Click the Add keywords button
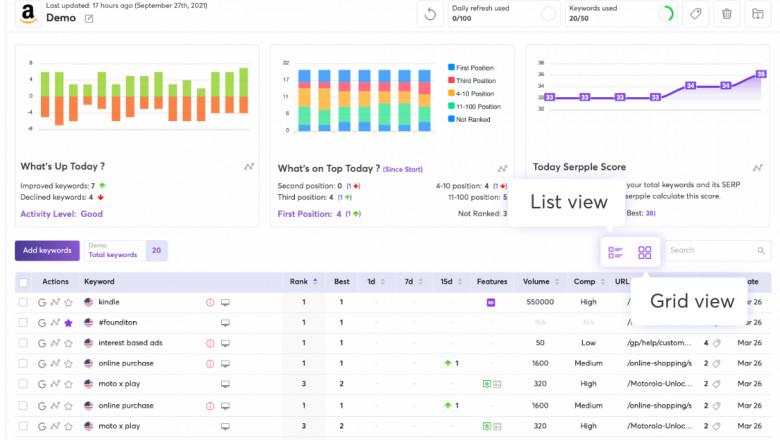 click(x=47, y=251)
